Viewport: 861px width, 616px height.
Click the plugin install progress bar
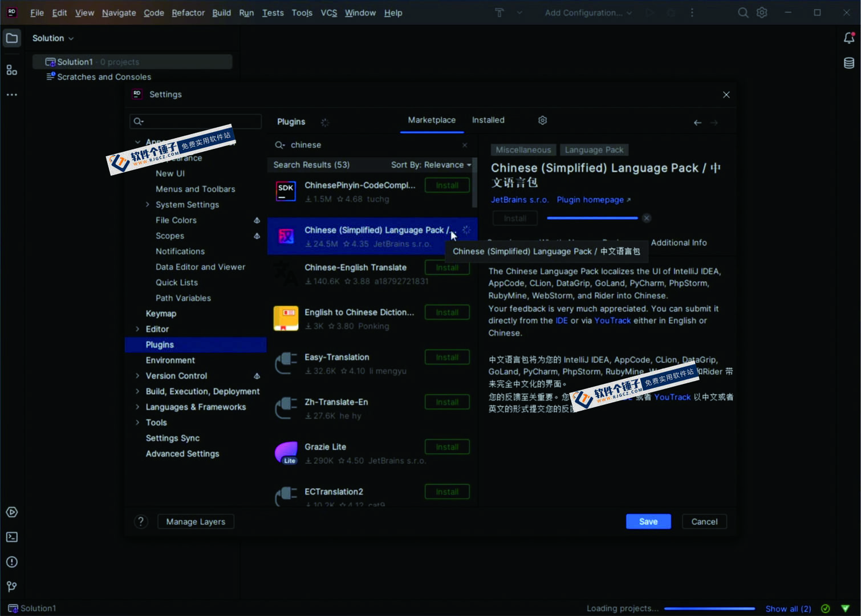(592, 218)
